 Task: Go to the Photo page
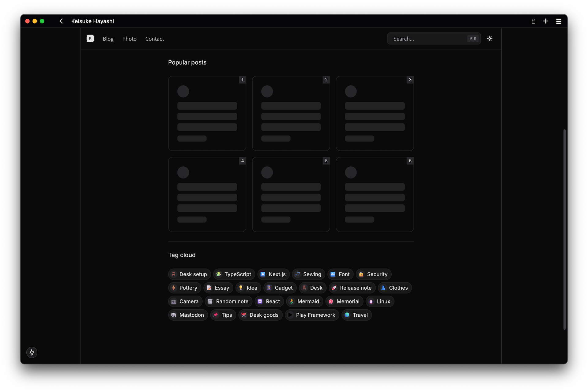(x=129, y=39)
